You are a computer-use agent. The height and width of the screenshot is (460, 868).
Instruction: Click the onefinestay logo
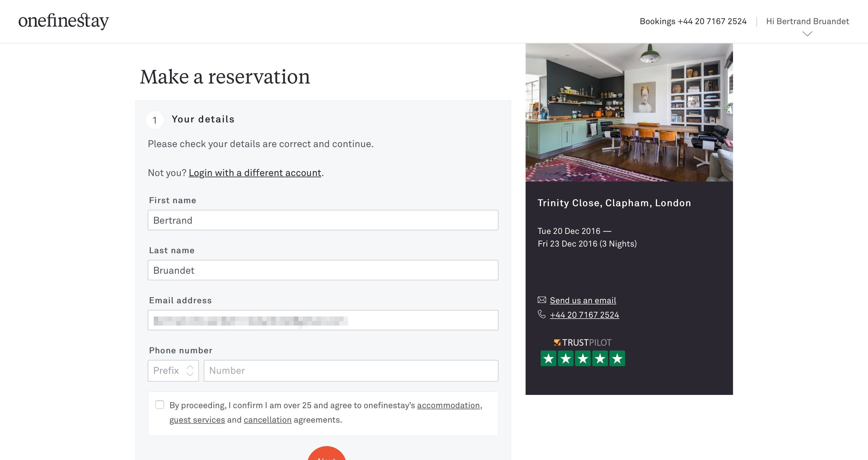pos(64,21)
